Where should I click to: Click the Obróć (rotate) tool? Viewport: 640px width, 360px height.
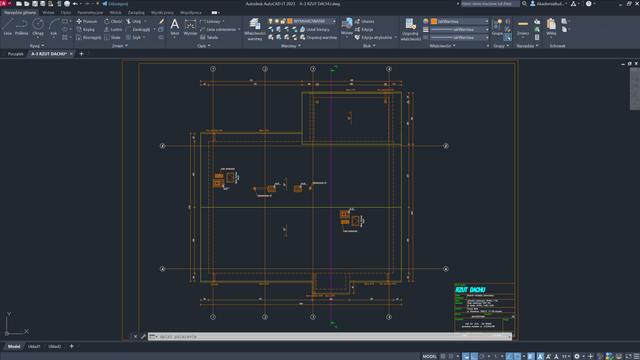(113, 21)
